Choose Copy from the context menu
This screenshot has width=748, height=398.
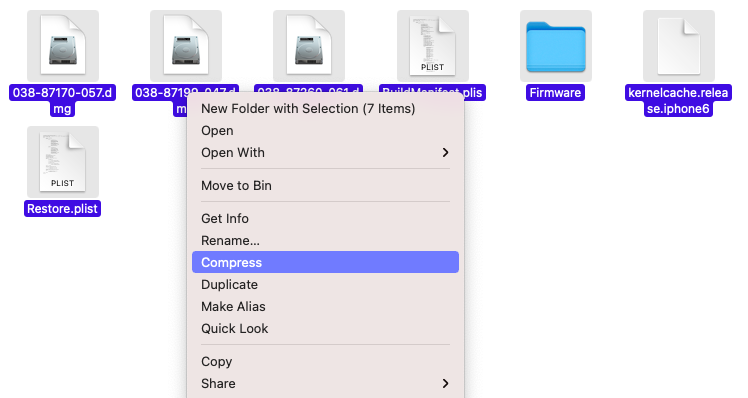(x=325, y=362)
